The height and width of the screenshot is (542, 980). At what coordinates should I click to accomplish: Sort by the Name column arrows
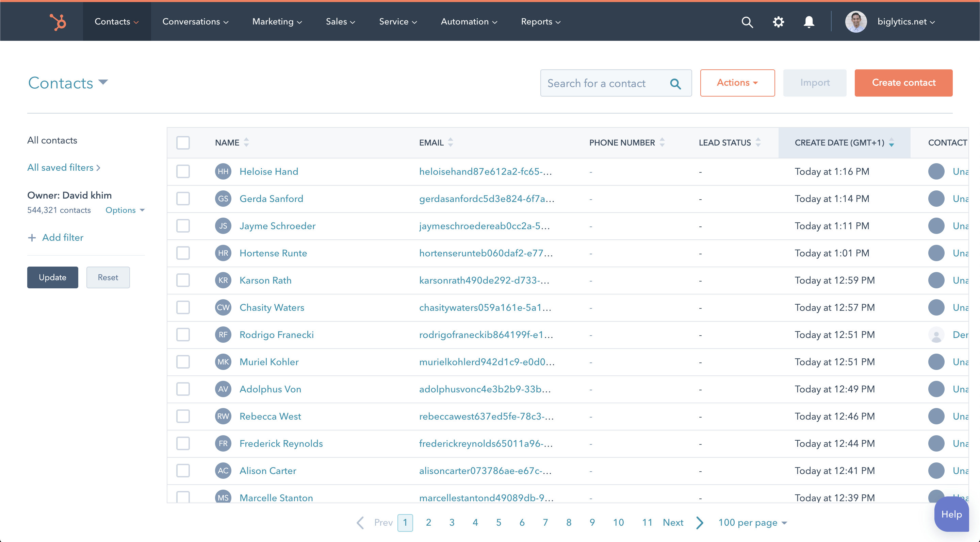[246, 142]
